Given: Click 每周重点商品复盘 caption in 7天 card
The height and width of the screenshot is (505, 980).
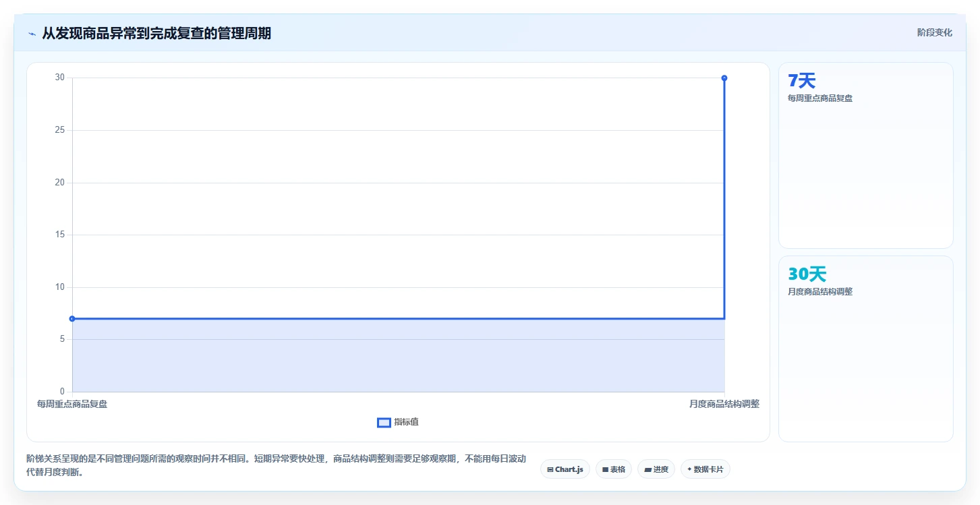Looking at the screenshot, I should pyautogui.click(x=820, y=98).
